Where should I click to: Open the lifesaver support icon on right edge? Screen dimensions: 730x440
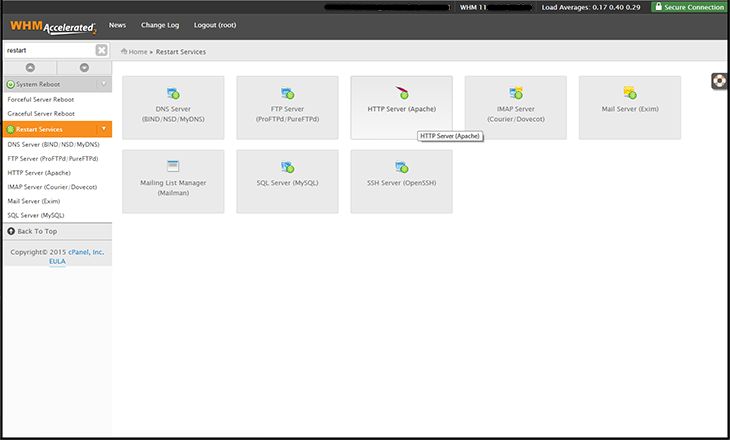coord(720,81)
